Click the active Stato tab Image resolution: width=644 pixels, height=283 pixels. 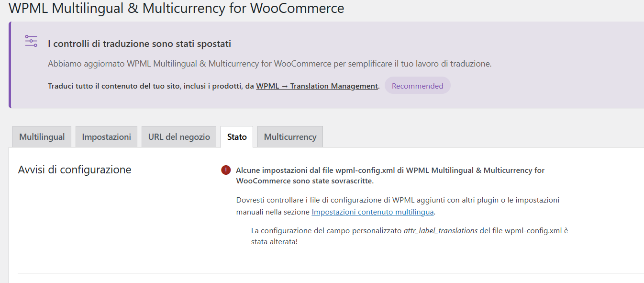(x=237, y=137)
